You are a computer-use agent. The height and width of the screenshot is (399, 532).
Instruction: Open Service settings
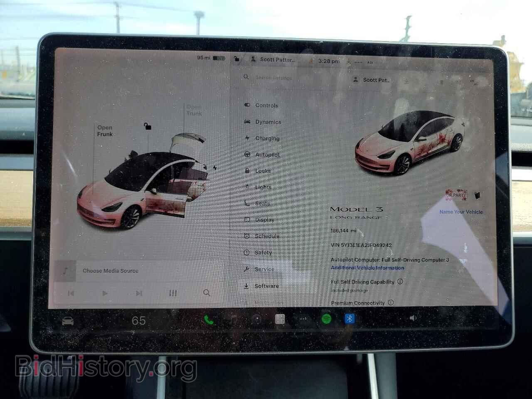(x=259, y=269)
